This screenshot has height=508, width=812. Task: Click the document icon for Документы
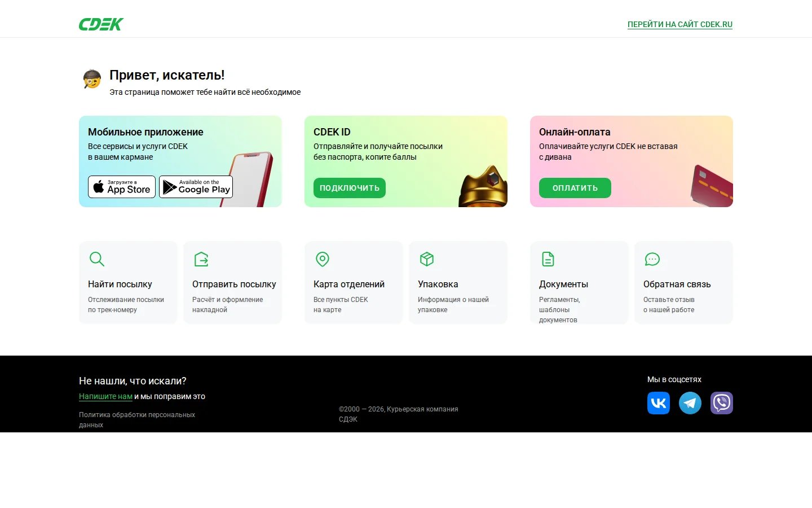[x=548, y=259]
